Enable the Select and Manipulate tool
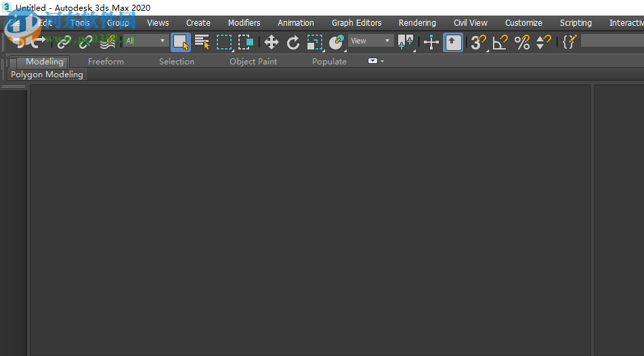 tap(431, 42)
